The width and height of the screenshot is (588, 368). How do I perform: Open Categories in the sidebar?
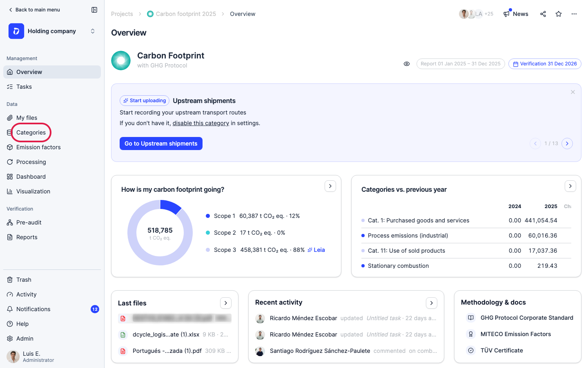point(31,132)
